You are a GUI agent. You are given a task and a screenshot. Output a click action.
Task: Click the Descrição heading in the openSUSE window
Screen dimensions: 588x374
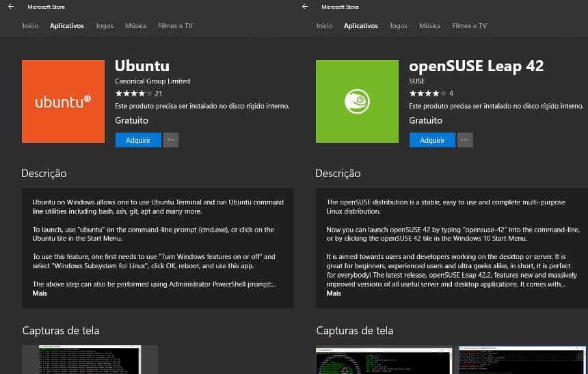point(338,173)
